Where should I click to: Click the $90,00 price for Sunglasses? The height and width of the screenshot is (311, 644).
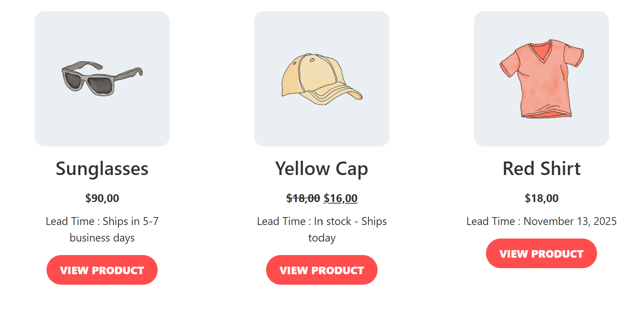[102, 198]
